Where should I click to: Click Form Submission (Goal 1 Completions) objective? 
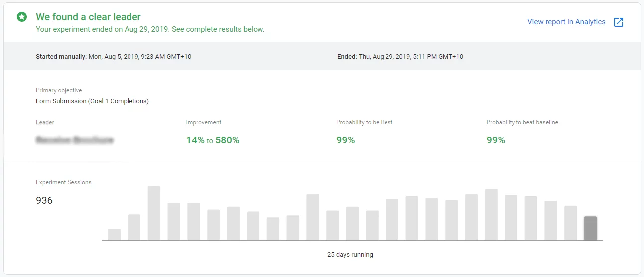coord(92,101)
